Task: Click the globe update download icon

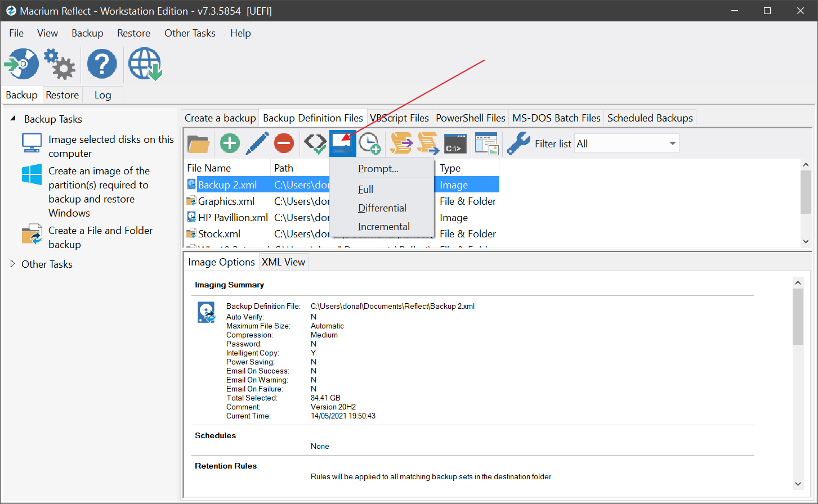Action: pos(145,64)
